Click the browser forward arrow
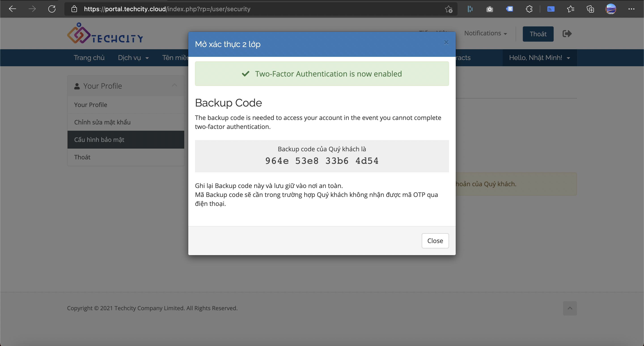The width and height of the screenshot is (644, 346). (x=32, y=9)
